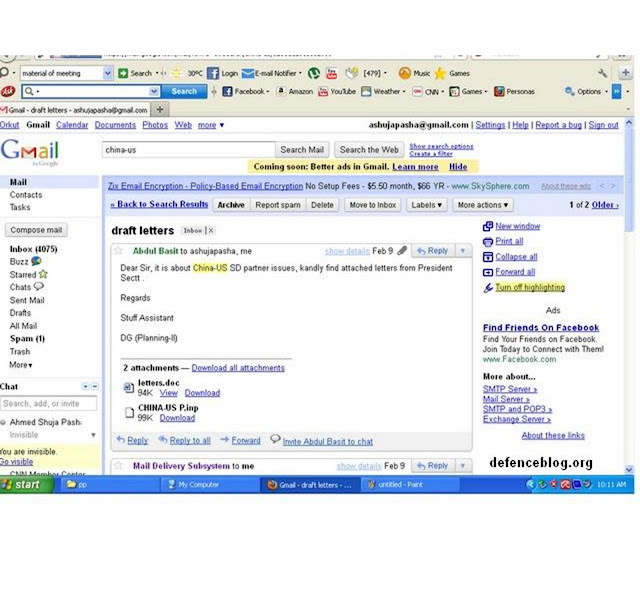640x594 pixels.
Task: Open My Computer from the taskbar
Action: click(x=210, y=485)
